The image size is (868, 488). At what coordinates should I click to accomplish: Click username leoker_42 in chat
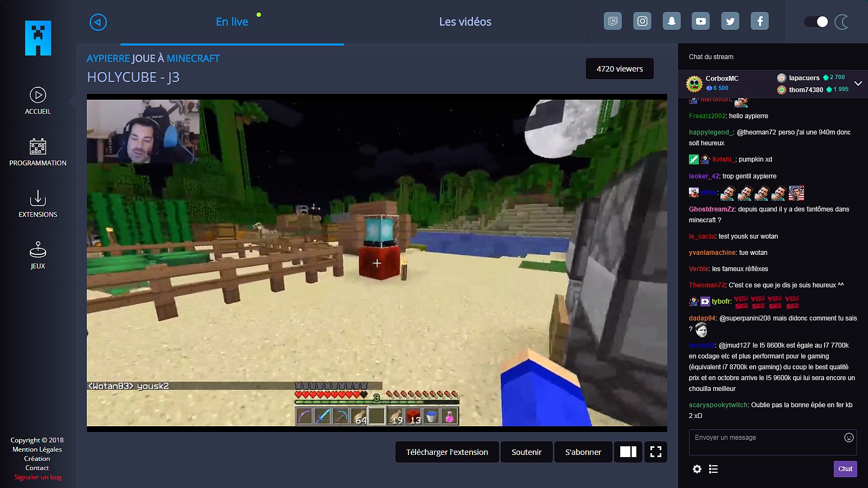tap(704, 176)
